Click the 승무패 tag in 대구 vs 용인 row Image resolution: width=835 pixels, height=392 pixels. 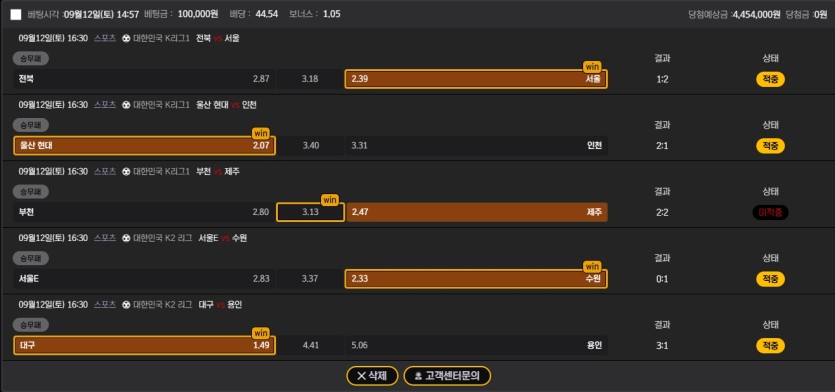[31, 325]
